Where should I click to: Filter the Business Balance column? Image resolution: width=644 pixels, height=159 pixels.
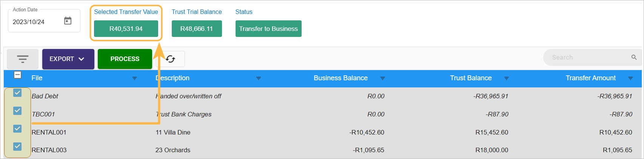(x=382, y=78)
